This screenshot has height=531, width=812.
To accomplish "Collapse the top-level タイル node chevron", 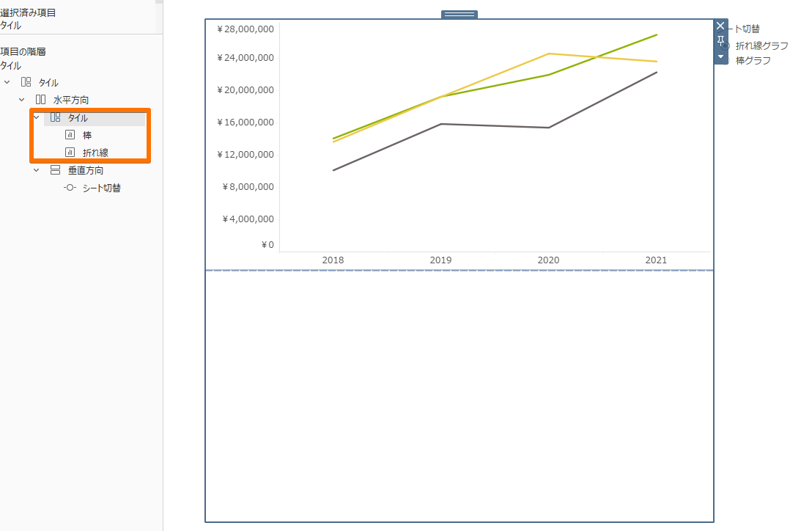I will pos(7,82).
